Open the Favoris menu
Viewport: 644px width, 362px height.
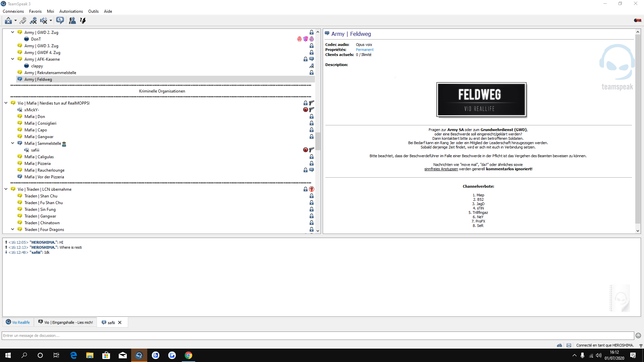click(35, 11)
